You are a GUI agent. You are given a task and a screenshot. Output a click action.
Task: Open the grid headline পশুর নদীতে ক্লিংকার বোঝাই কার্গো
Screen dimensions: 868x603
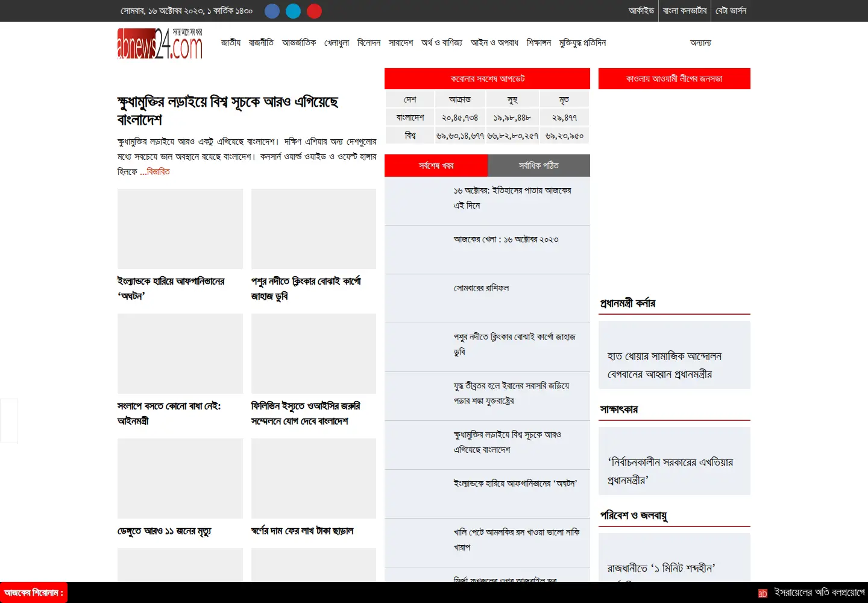pos(306,289)
